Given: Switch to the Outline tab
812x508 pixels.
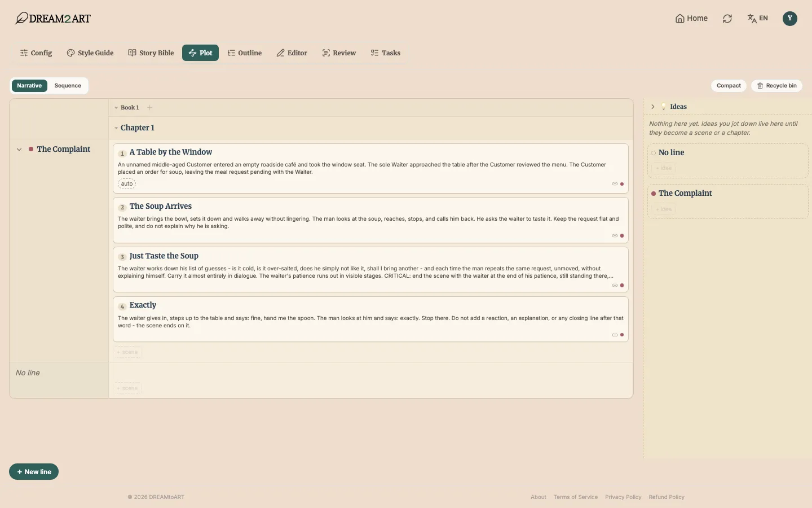Looking at the screenshot, I should 245,53.
